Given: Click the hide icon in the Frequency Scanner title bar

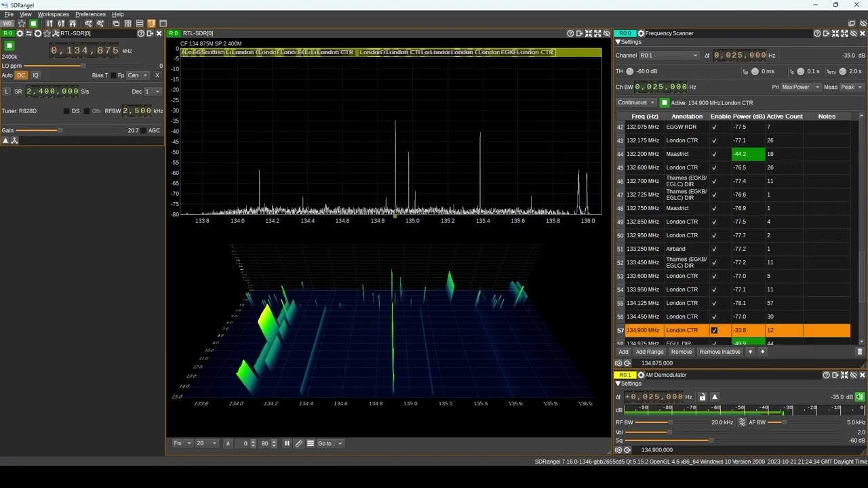Looking at the screenshot, I should click(853, 33).
